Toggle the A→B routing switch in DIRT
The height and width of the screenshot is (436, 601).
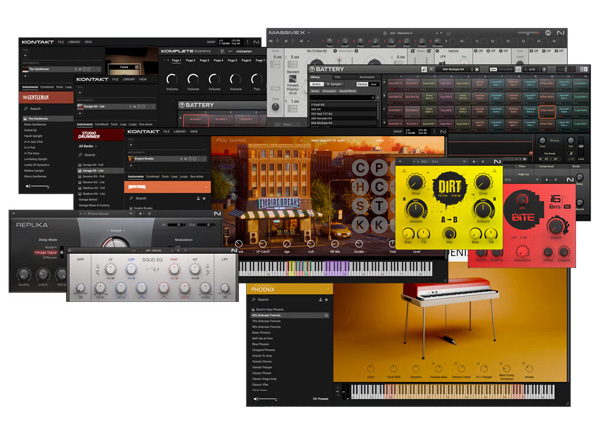click(449, 220)
